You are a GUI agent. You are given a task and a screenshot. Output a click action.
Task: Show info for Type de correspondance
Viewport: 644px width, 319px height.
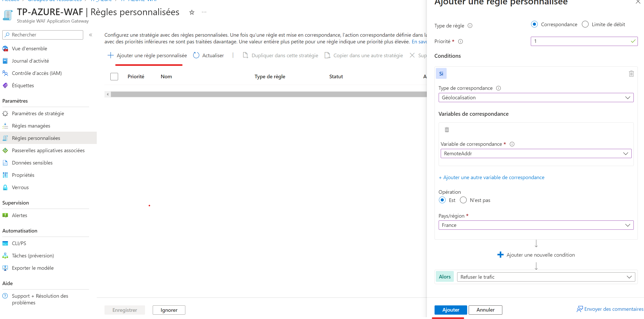click(498, 88)
